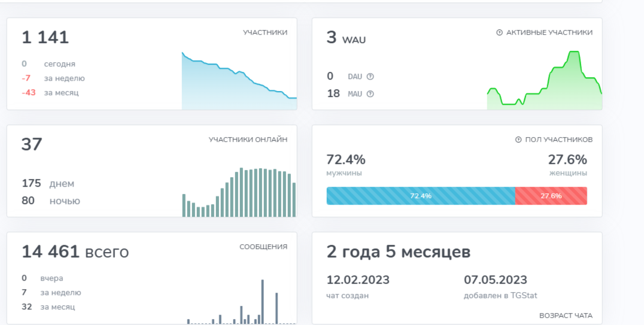The image size is (644, 325).
Task: Click the blue participants decline chart
Action: click(x=239, y=81)
